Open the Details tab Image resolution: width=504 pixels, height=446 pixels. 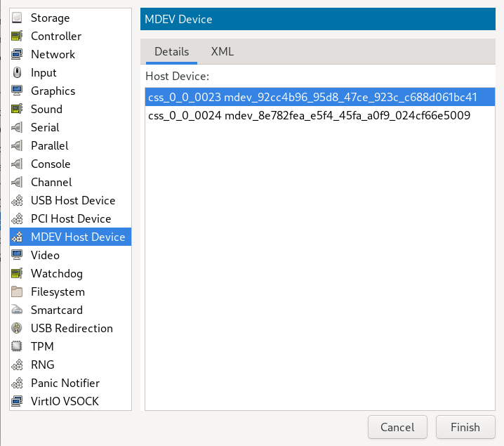pos(172,51)
